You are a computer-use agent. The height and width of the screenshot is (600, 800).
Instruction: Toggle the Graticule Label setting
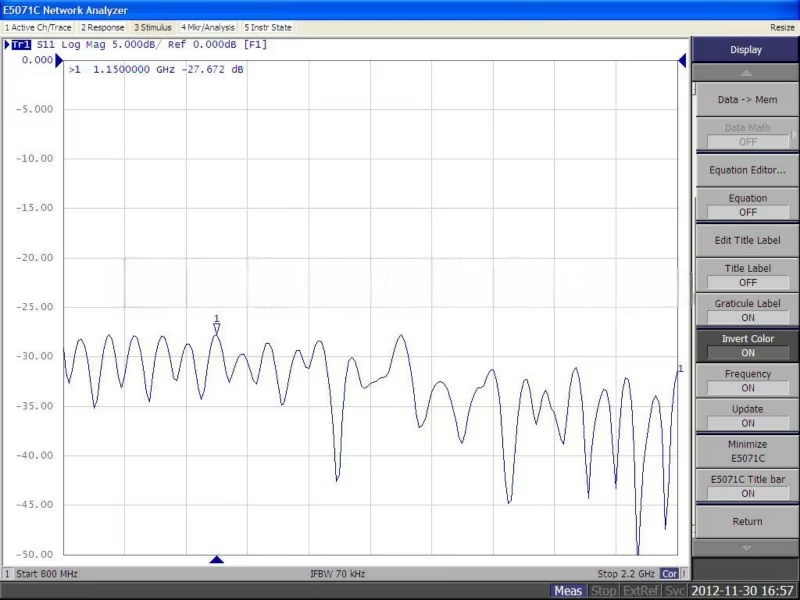[747, 310]
